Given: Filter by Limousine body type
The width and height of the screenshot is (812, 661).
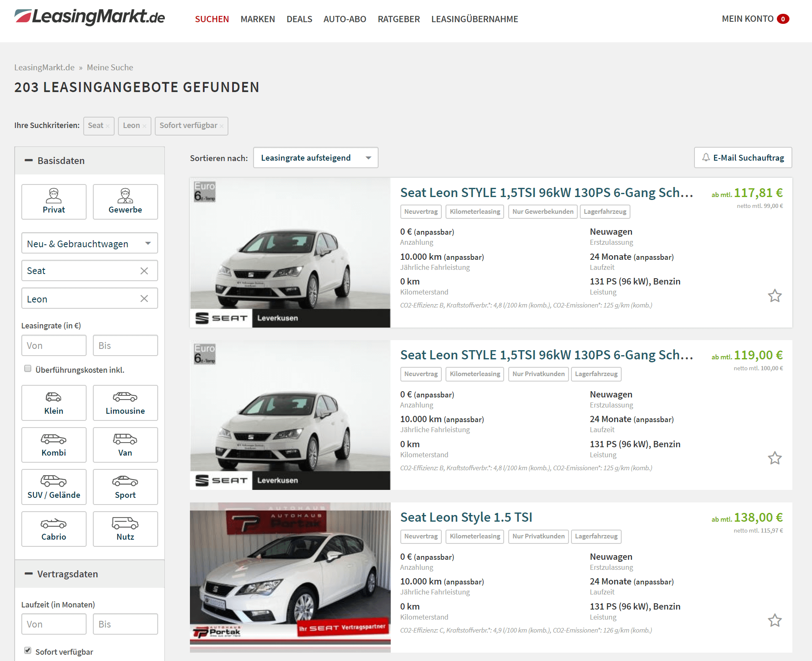Looking at the screenshot, I should [125, 403].
